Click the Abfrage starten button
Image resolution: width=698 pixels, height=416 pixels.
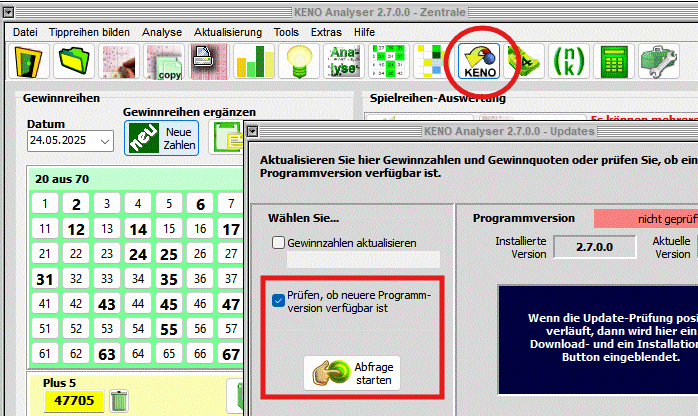click(352, 373)
